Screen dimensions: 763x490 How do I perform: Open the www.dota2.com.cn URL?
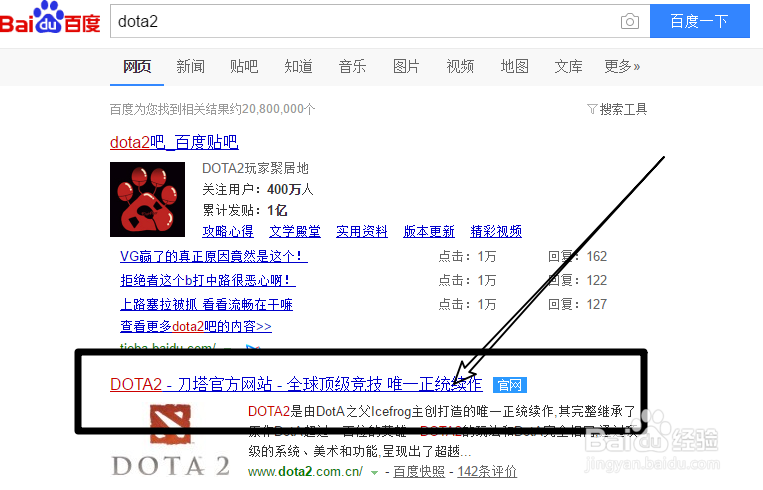pos(305,472)
